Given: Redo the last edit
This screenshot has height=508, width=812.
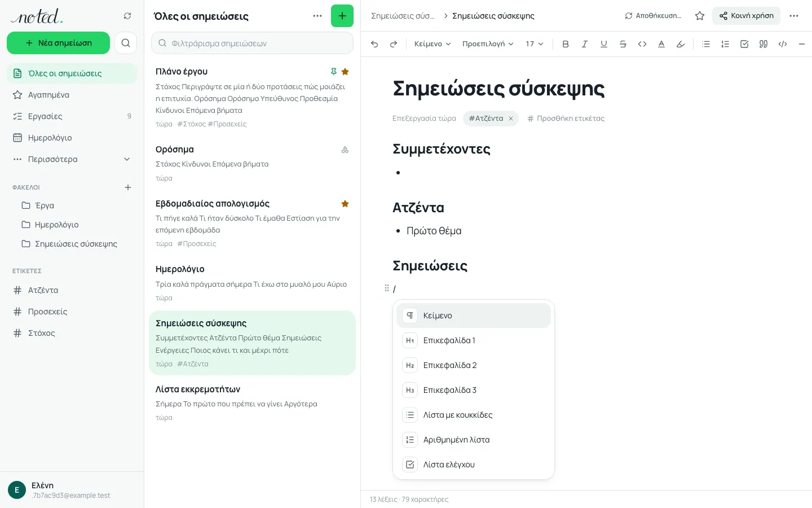Looking at the screenshot, I should (394, 44).
